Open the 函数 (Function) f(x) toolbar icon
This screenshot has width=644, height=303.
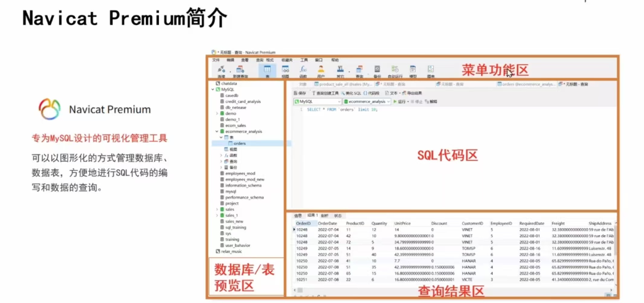click(303, 72)
